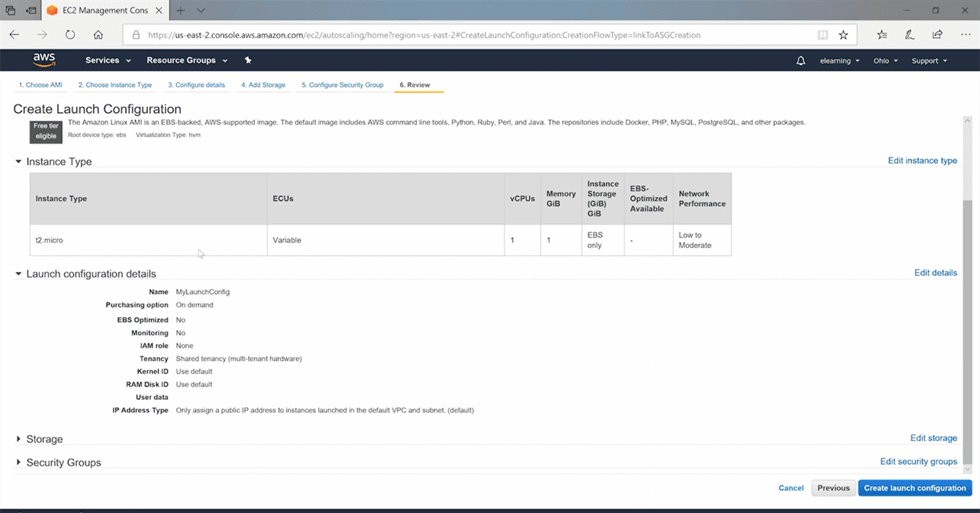This screenshot has width=980, height=513.
Task: Open the notifications bell icon
Action: coord(801,60)
